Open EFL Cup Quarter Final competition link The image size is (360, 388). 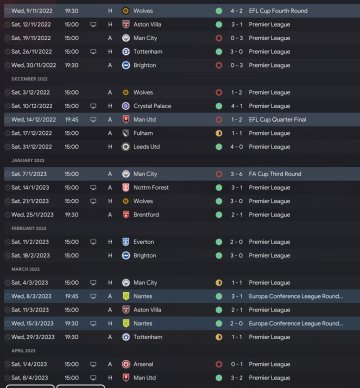pos(277,120)
